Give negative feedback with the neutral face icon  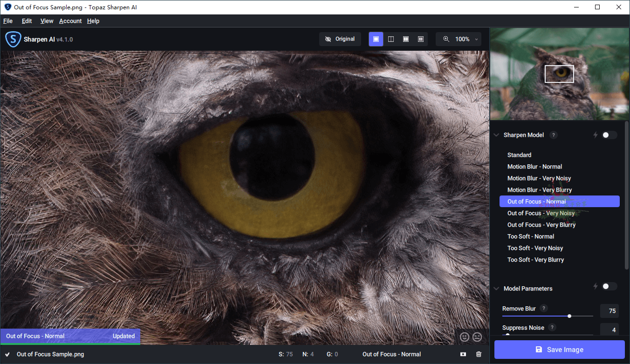(x=477, y=337)
